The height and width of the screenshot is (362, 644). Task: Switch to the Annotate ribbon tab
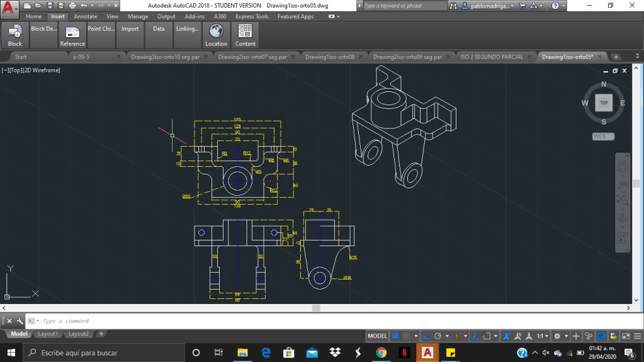pos(86,16)
